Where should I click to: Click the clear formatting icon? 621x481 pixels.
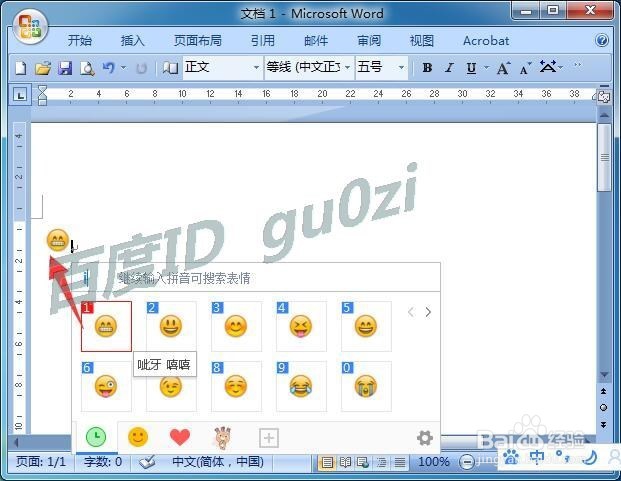coord(548,67)
